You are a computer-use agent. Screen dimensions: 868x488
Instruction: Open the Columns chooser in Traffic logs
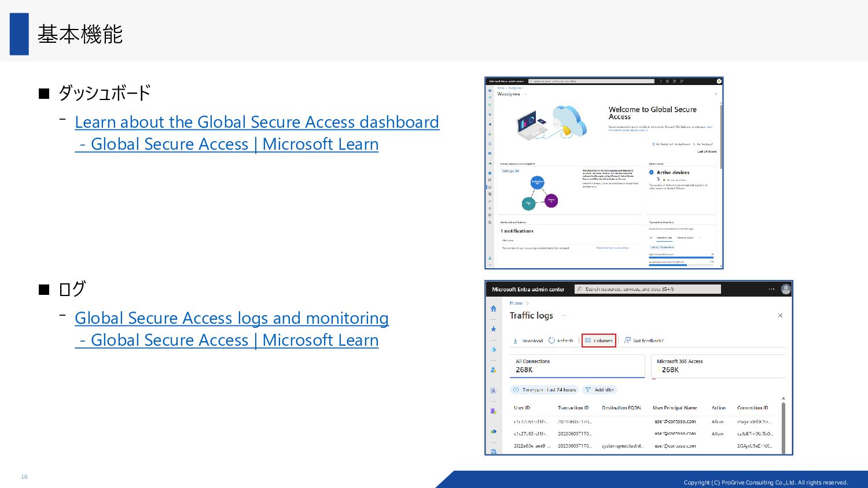599,341
